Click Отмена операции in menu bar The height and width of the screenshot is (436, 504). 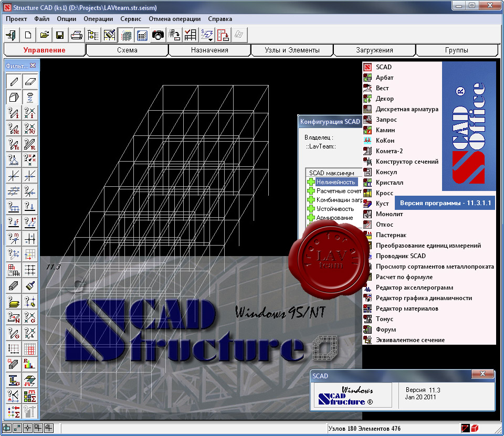[x=174, y=19]
